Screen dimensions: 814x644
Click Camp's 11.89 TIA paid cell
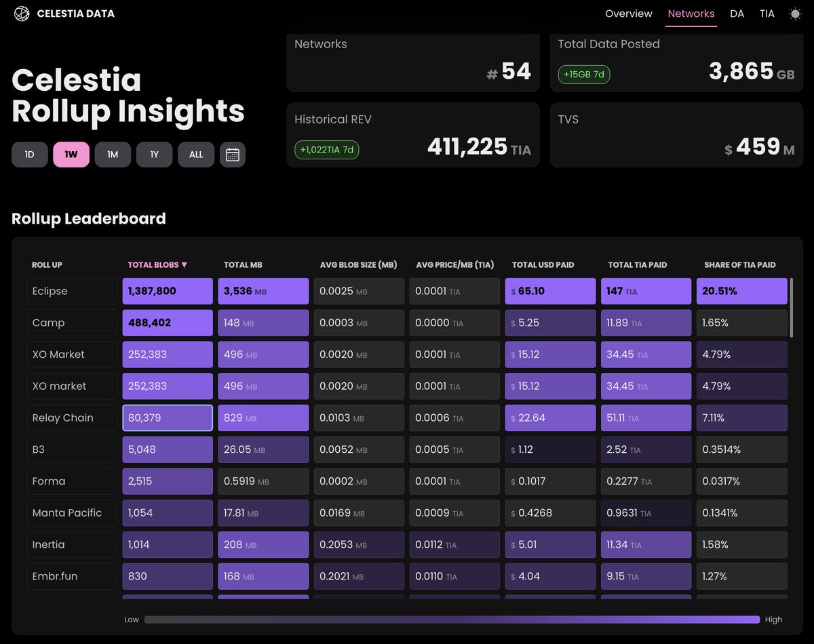[x=646, y=323]
